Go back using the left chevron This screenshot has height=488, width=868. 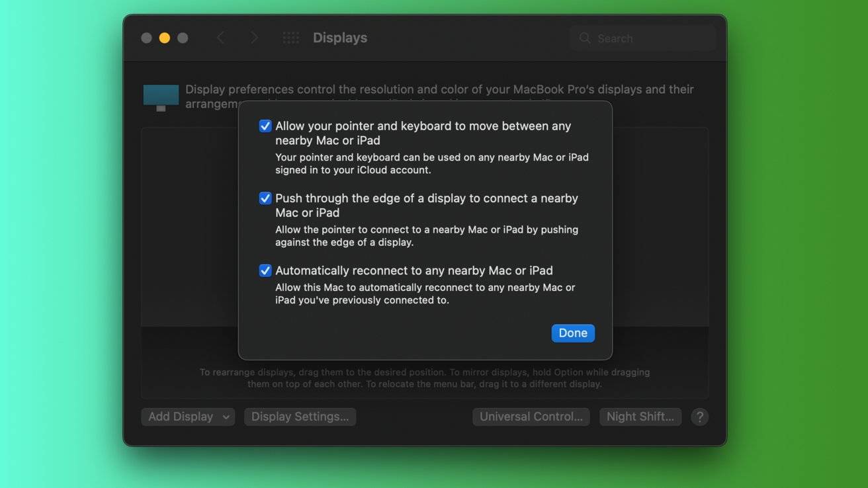click(x=221, y=38)
